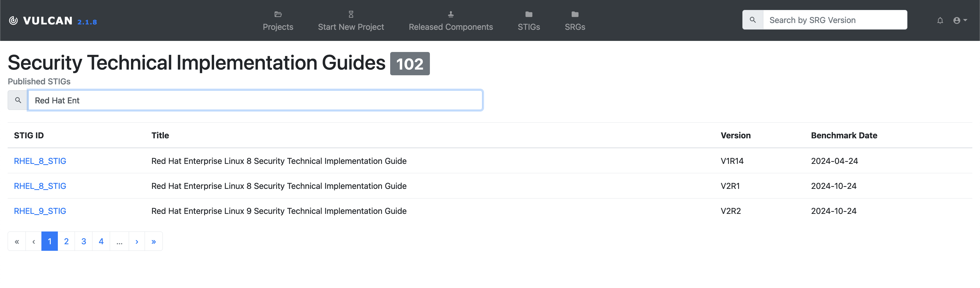The height and width of the screenshot is (288, 980).
Task: Open the SRGs nav item
Action: tap(575, 21)
